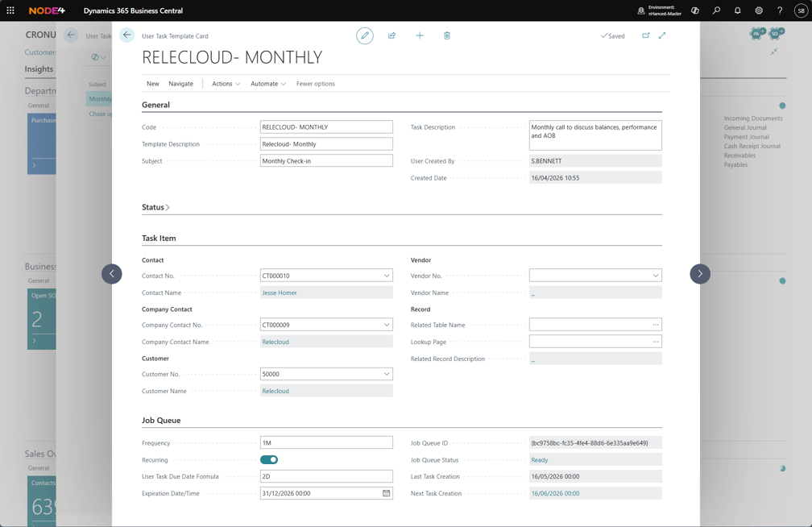The height and width of the screenshot is (527, 812).
Task: Toggle the Recurring switch
Action: [x=269, y=459]
